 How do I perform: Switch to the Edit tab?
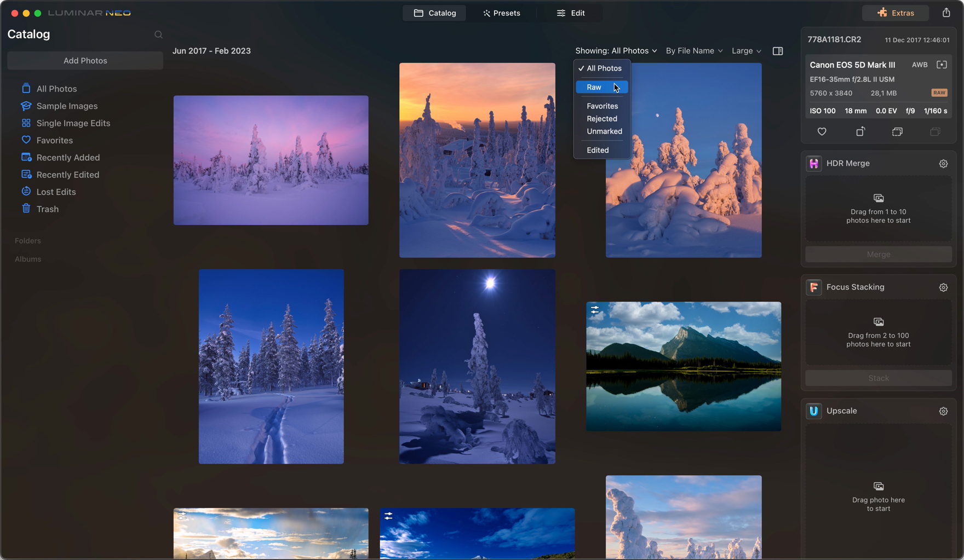pos(571,13)
